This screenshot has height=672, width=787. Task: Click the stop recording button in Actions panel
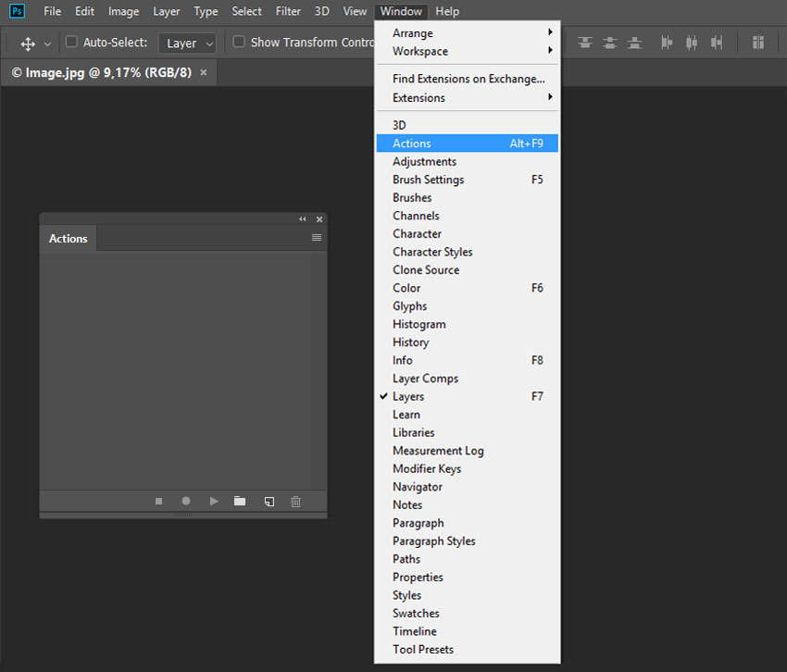[x=158, y=501]
